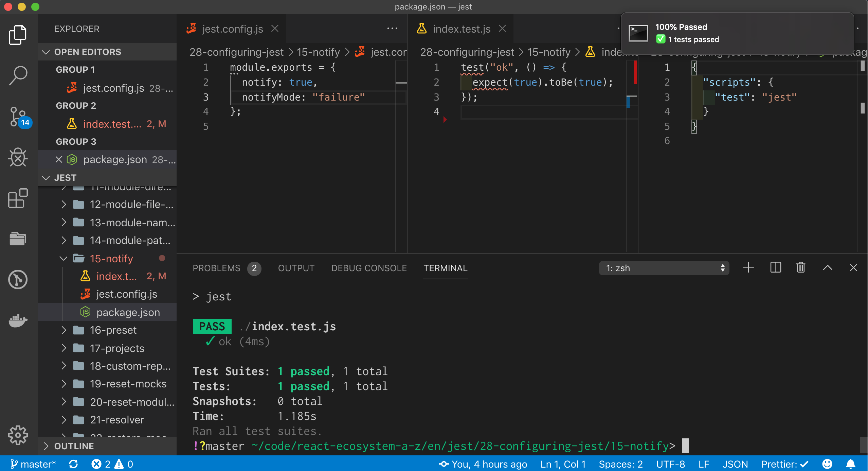This screenshot has height=471, width=868.
Task: Open notifications bell in status bar
Action: (x=850, y=464)
